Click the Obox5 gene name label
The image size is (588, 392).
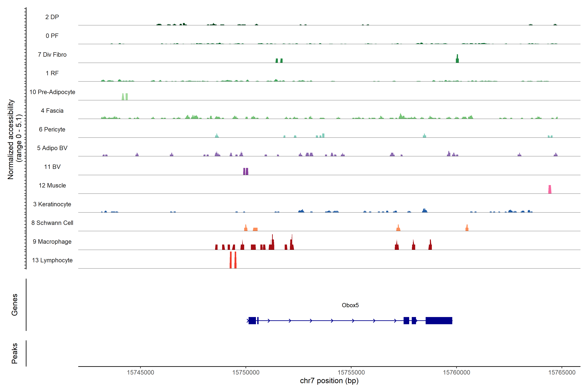(x=350, y=305)
